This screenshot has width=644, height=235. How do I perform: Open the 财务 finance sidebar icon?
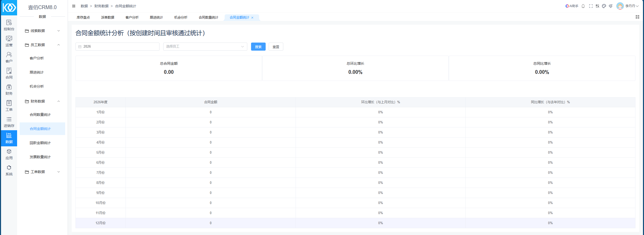click(9, 90)
